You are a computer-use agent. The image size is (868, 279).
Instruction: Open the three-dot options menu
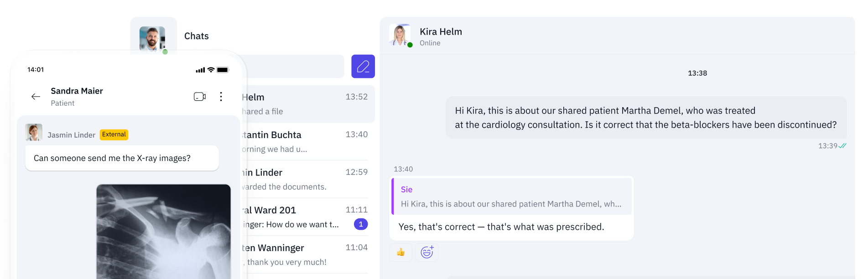click(221, 97)
